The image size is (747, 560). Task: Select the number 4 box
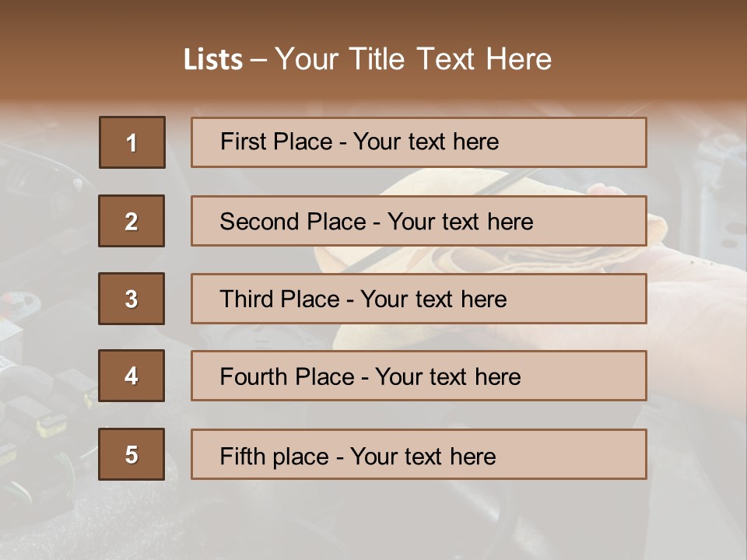click(132, 376)
